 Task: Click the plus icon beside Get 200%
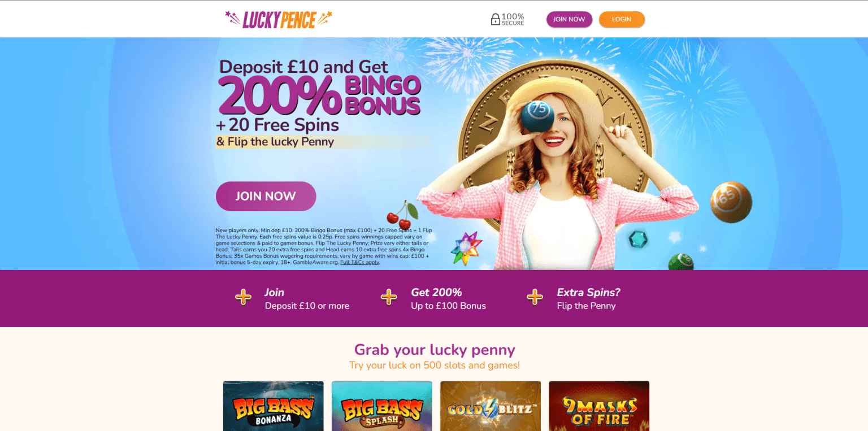tap(389, 297)
